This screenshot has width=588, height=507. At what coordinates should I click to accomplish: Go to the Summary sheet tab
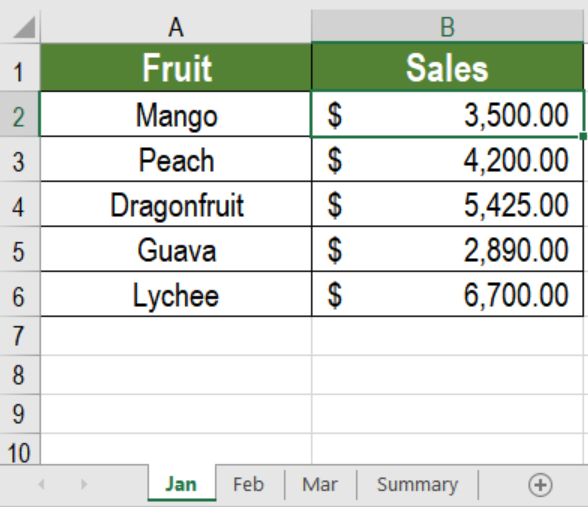[x=417, y=484]
